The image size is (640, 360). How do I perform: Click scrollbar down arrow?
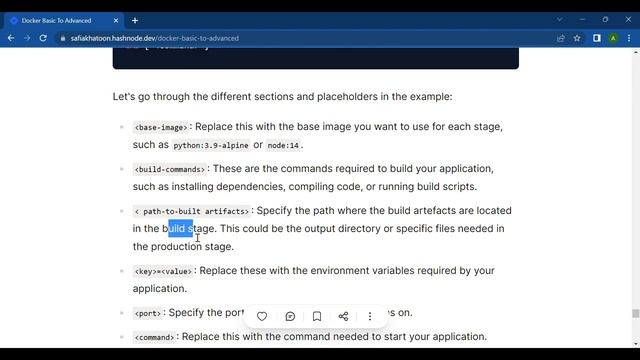pyautogui.click(x=636, y=344)
